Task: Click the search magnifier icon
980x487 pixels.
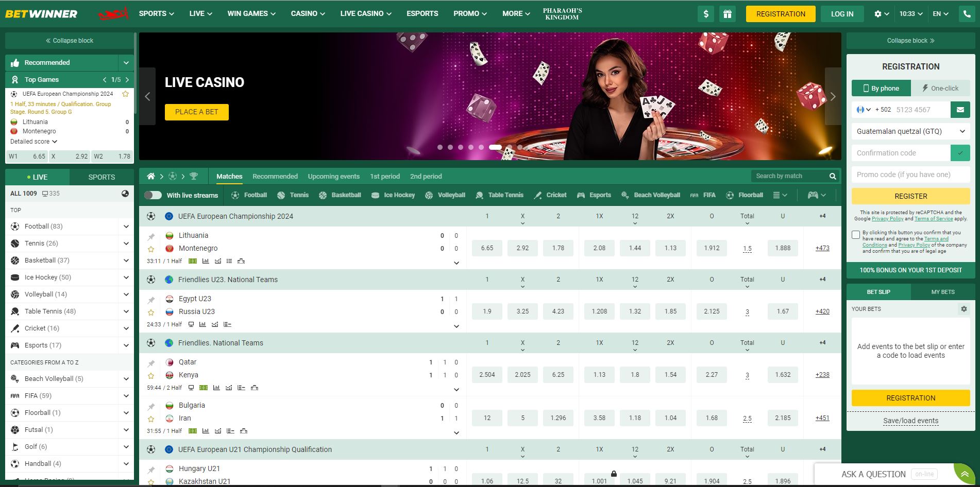Action: [833, 176]
